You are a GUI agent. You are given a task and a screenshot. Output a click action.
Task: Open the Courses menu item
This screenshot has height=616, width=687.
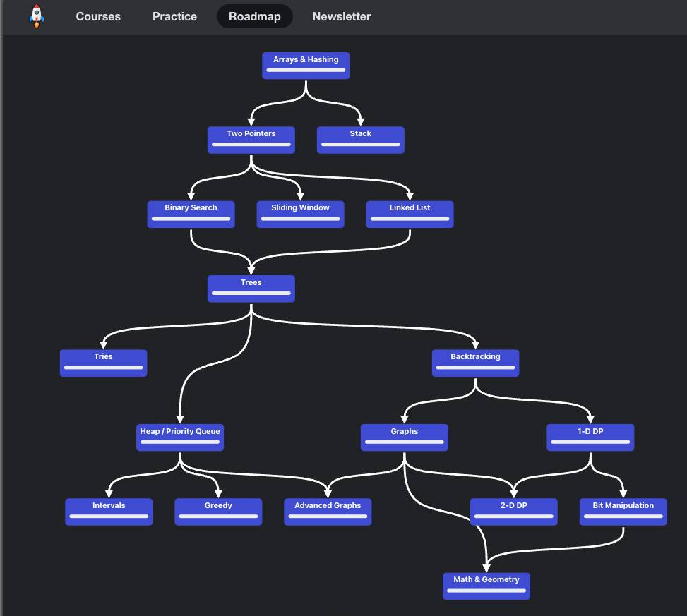coord(98,17)
